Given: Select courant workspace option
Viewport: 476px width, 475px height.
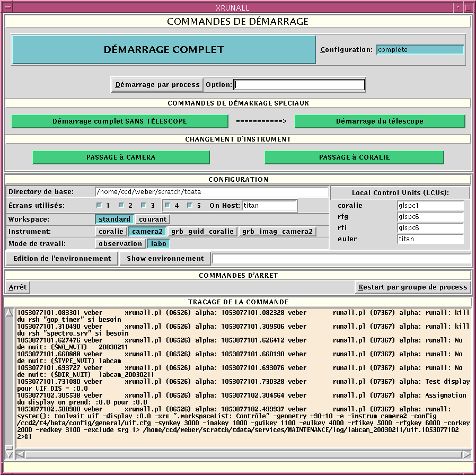Looking at the screenshot, I should click(x=153, y=219).
